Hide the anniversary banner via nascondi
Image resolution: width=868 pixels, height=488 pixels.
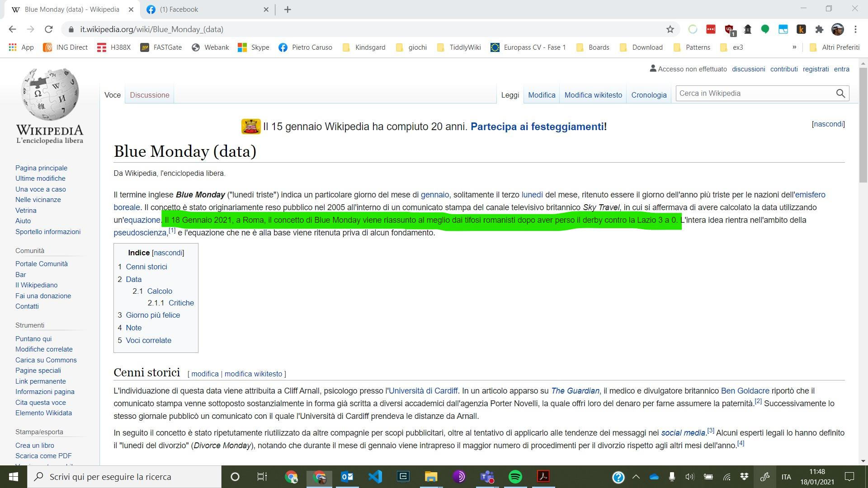[828, 124]
